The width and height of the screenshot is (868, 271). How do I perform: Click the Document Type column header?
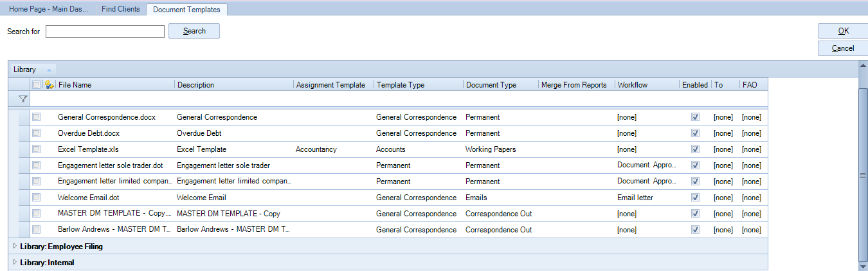(501, 84)
